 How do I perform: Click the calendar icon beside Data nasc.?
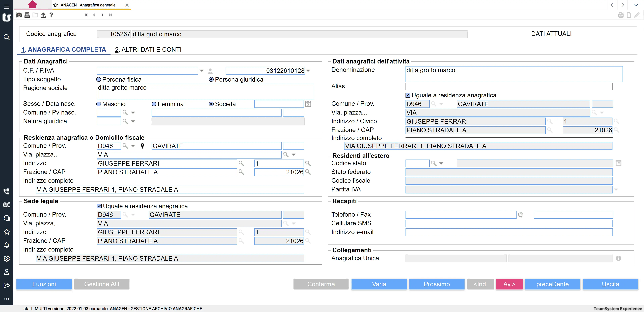point(308,104)
